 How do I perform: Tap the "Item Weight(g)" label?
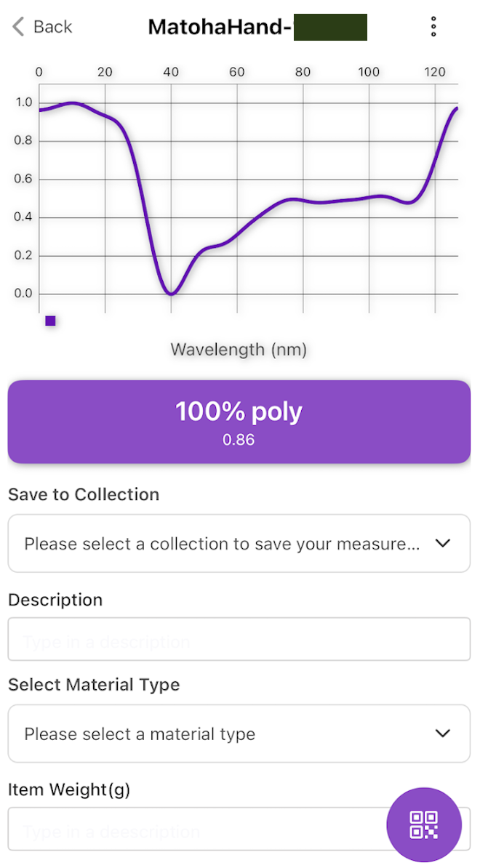tap(69, 789)
